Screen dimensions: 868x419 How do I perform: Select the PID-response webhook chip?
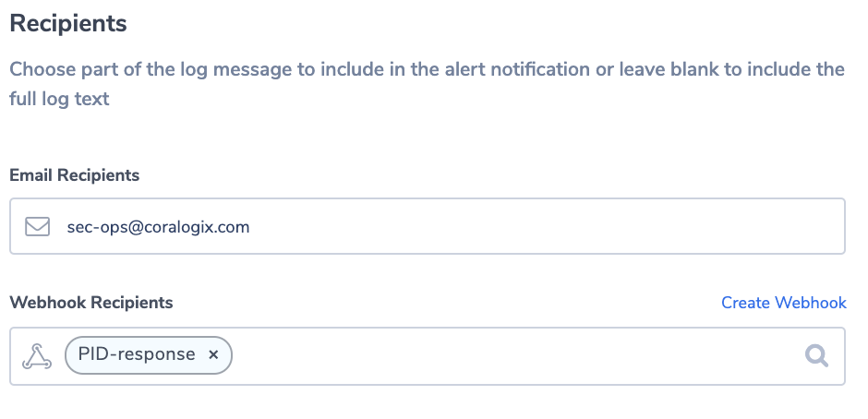tap(149, 354)
